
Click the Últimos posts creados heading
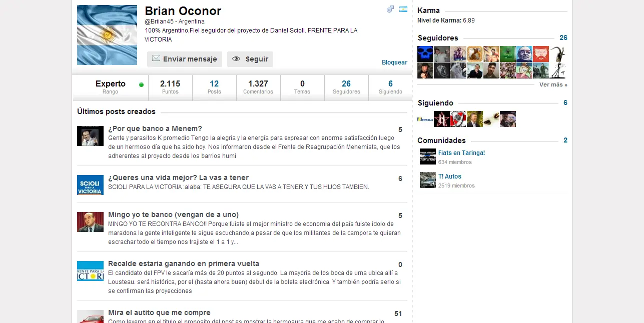click(x=116, y=111)
